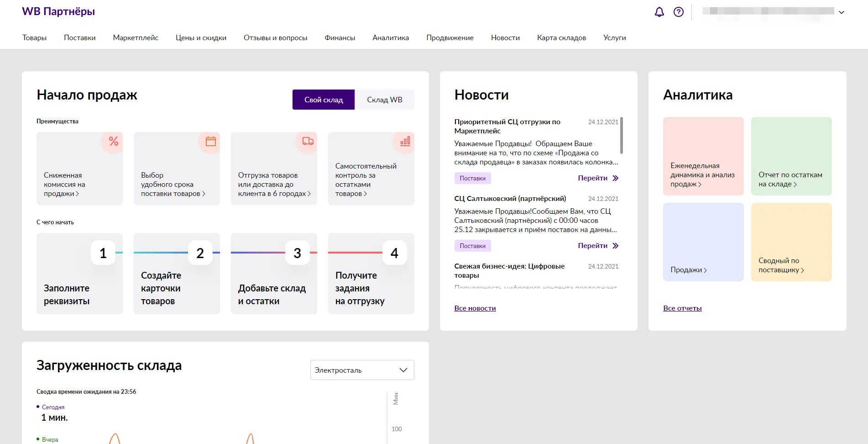Open blue Продажи report tile

pyautogui.click(x=703, y=242)
